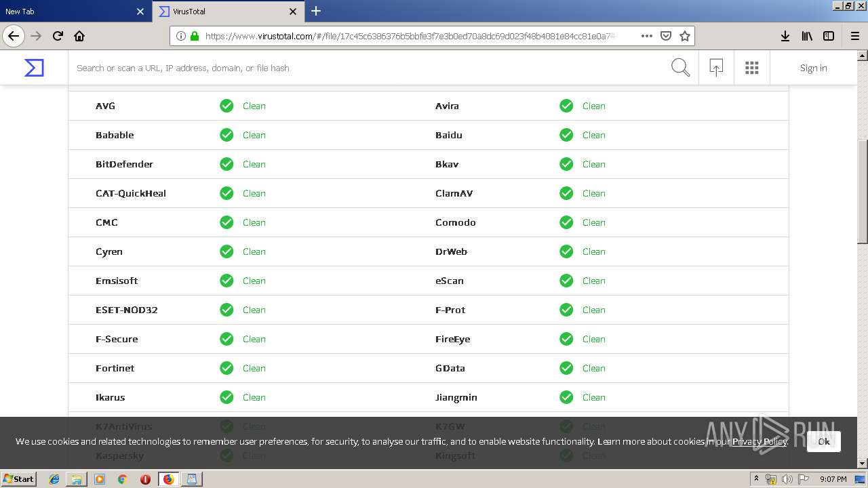
Task: Click Clean result for eScan
Action: (x=594, y=281)
